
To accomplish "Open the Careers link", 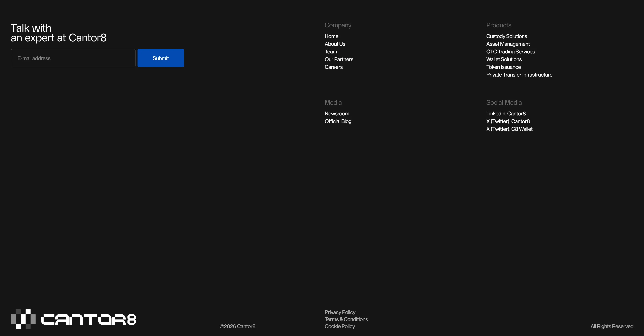I will pyautogui.click(x=334, y=67).
